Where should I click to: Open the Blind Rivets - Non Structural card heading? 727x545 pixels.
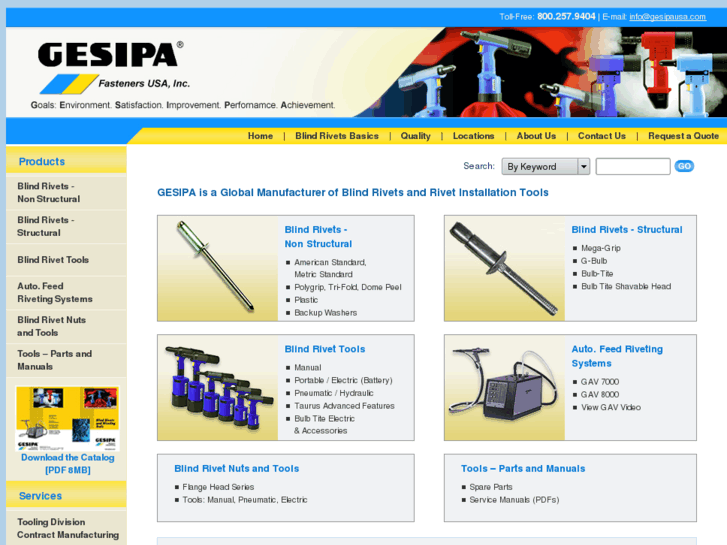coord(318,237)
